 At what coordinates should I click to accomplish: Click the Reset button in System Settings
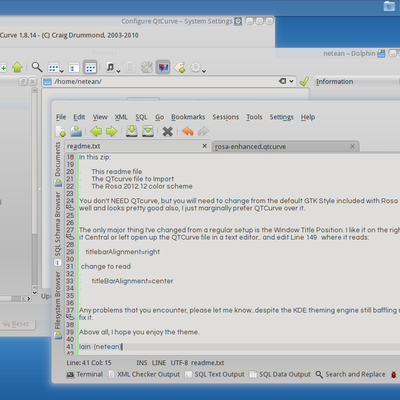point(17,324)
